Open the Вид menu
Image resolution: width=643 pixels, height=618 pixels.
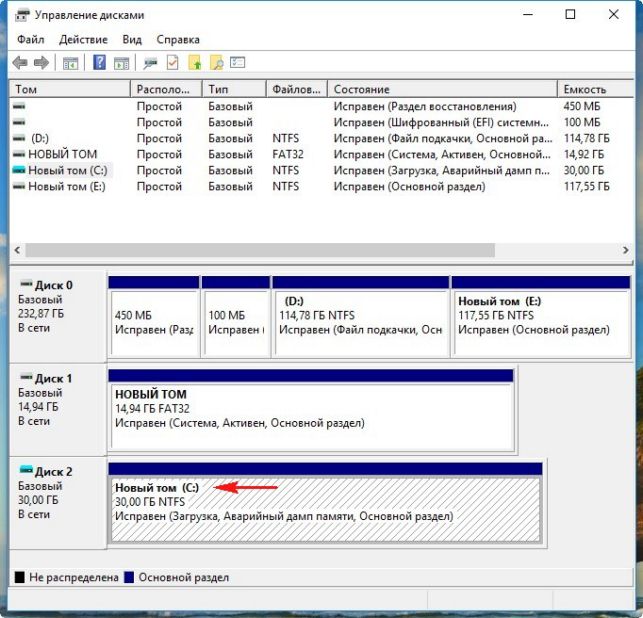tap(132, 39)
